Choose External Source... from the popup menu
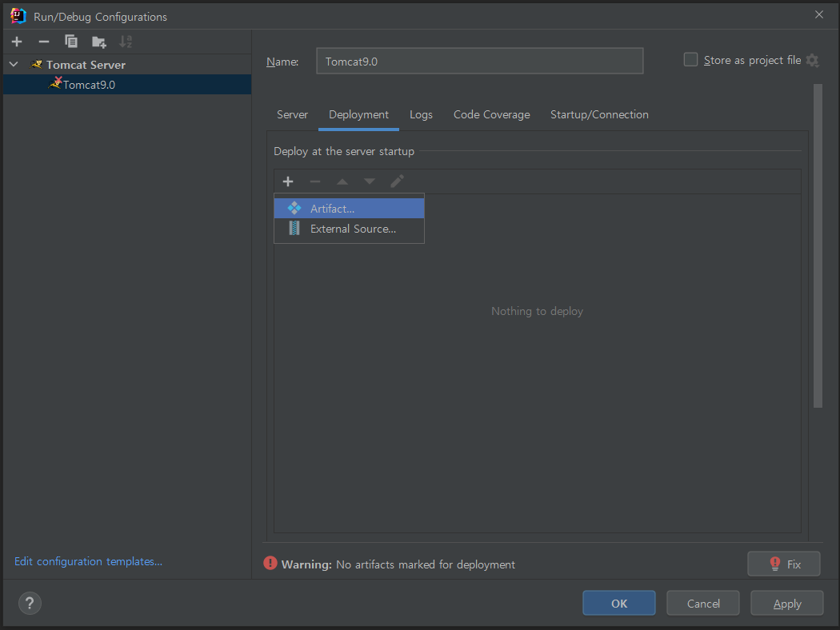Viewport: 840px width, 630px height. point(350,229)
